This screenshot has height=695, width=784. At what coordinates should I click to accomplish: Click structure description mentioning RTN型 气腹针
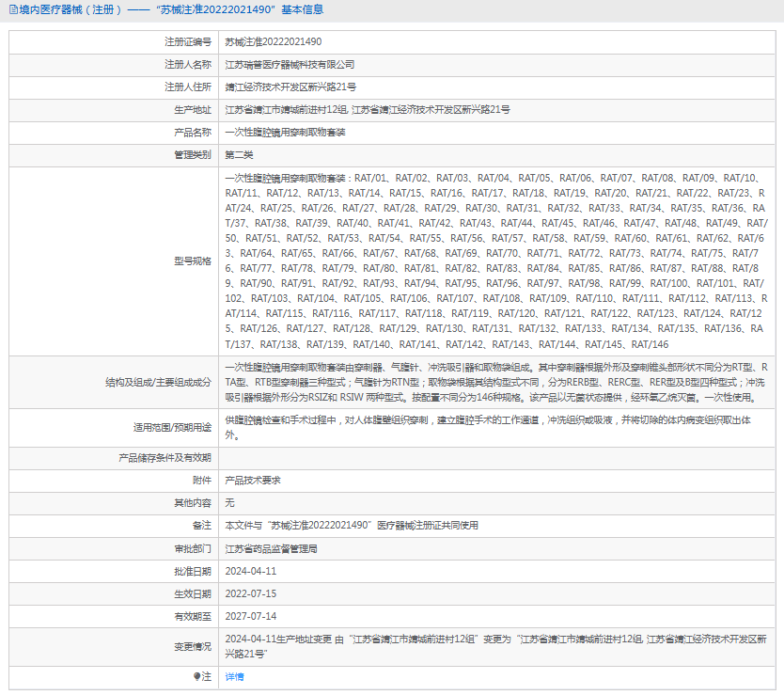pos(496,382)
